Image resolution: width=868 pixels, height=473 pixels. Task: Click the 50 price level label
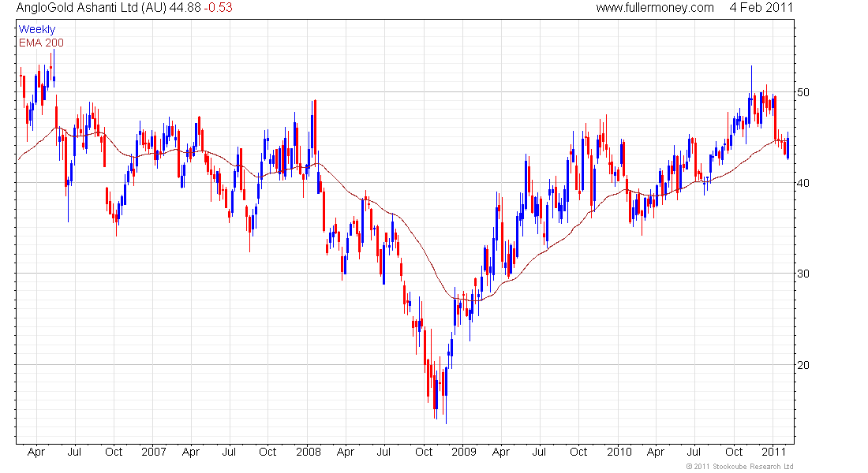click(803, 92)
